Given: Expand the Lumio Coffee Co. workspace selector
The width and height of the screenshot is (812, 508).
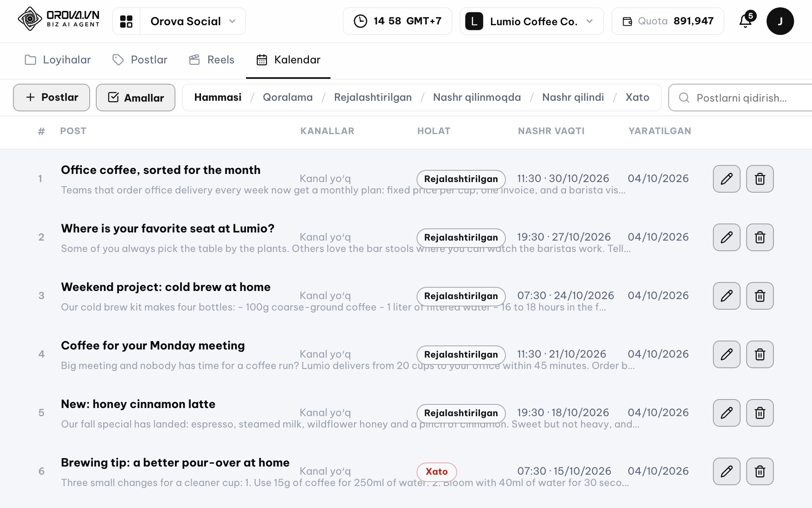Looking at the screenshot, I should tap(531, 21).
